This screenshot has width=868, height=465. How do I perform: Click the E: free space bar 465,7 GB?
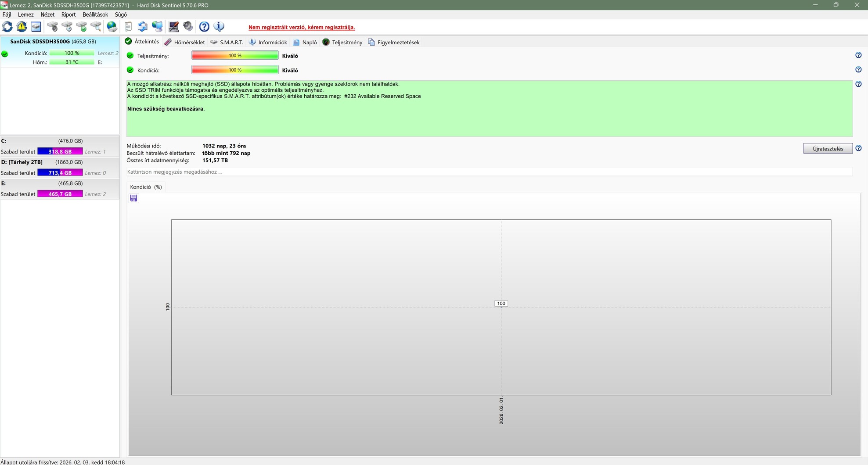[60, 194]
